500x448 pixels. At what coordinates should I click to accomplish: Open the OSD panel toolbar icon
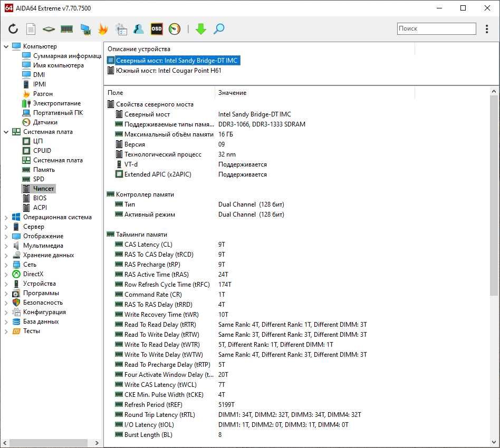point(157,29)
